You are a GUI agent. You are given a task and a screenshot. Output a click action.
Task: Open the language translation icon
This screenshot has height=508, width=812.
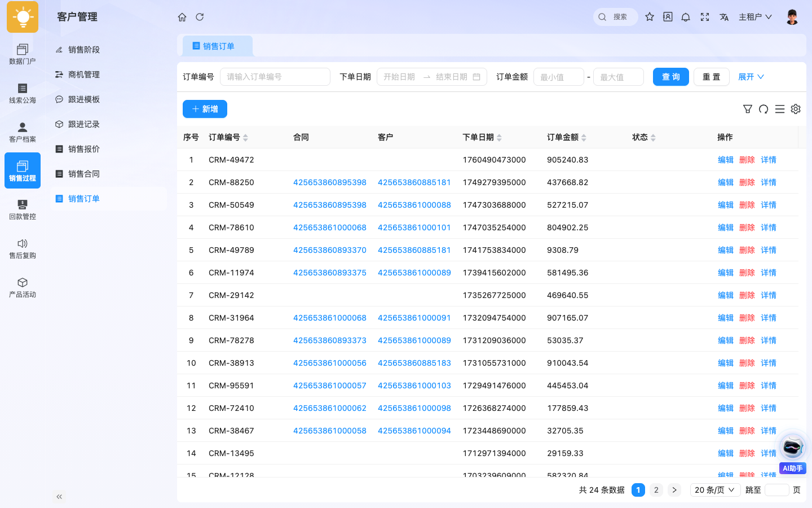tap(724, 17)
